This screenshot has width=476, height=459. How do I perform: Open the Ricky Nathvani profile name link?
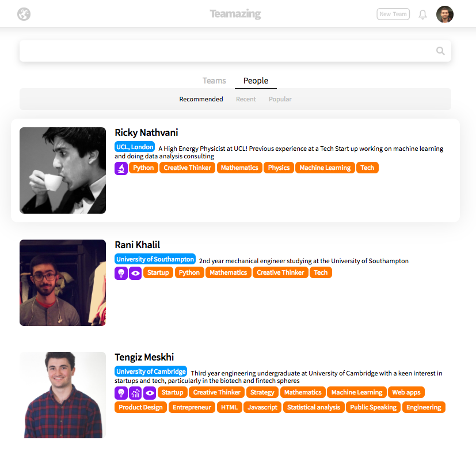146,132
